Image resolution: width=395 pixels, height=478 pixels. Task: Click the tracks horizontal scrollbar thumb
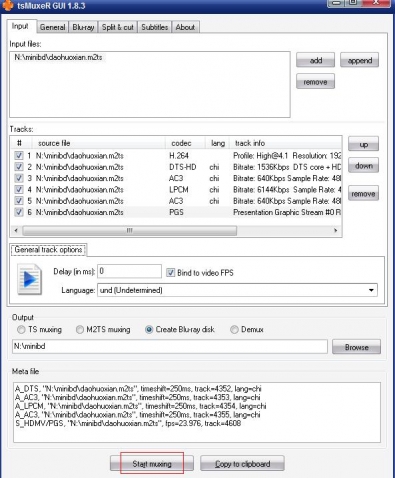pyautogui.click(x=130, y=230)
